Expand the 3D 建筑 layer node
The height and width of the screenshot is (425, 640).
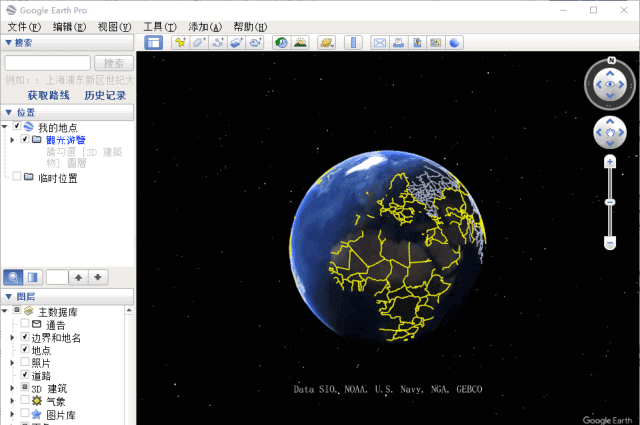12,388
